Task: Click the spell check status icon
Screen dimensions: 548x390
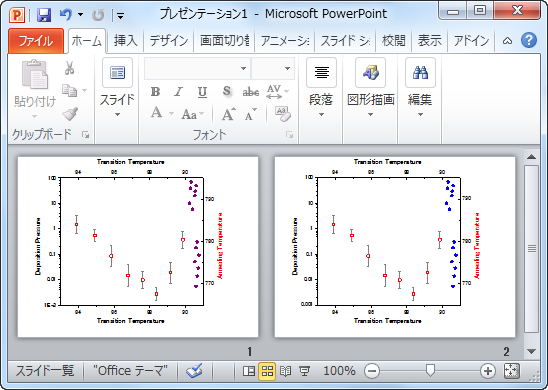Action: click(194, 371)
